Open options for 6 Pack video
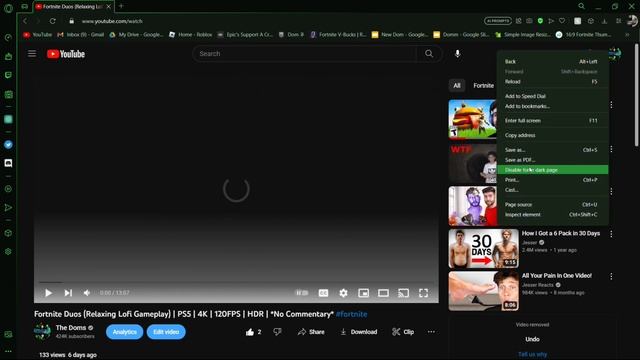This screenshot has width=640, height=360. coord(611,234)
